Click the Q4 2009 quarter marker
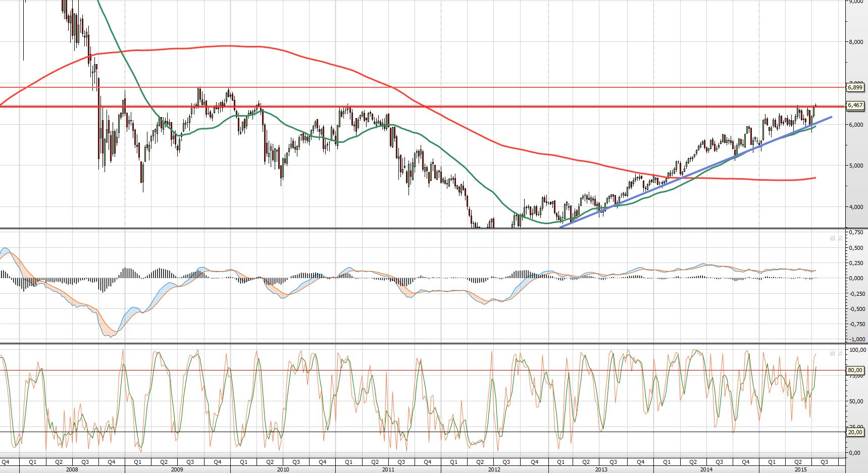Screen dimensions: 868x473 [x=217, y=462]
